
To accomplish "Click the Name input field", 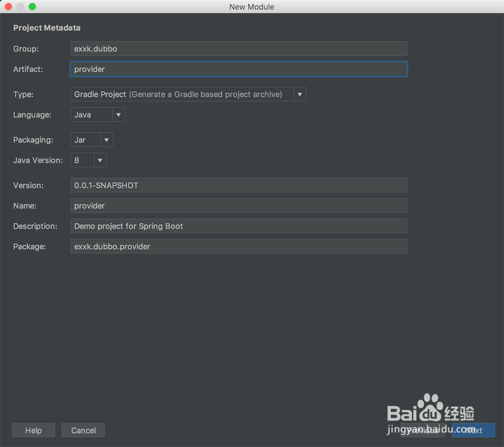I will [238, 206].
